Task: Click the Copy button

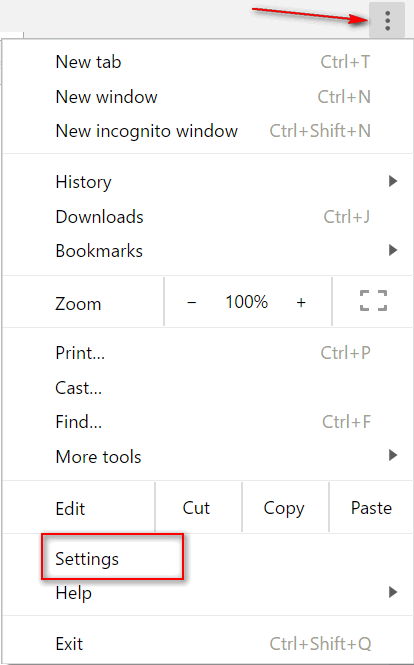Action: pyautogui.click(x=285, y=508)
